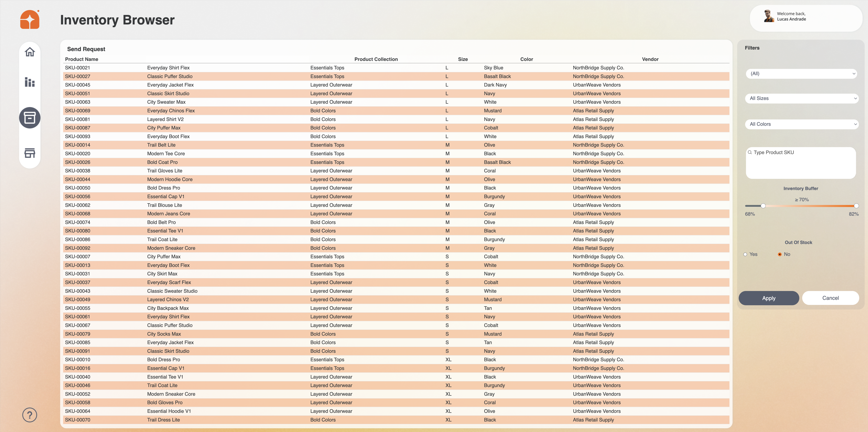Click the search icon in the SKU field
The width and height of the screenshot is (868, 432).
click(x=750, y=152)
